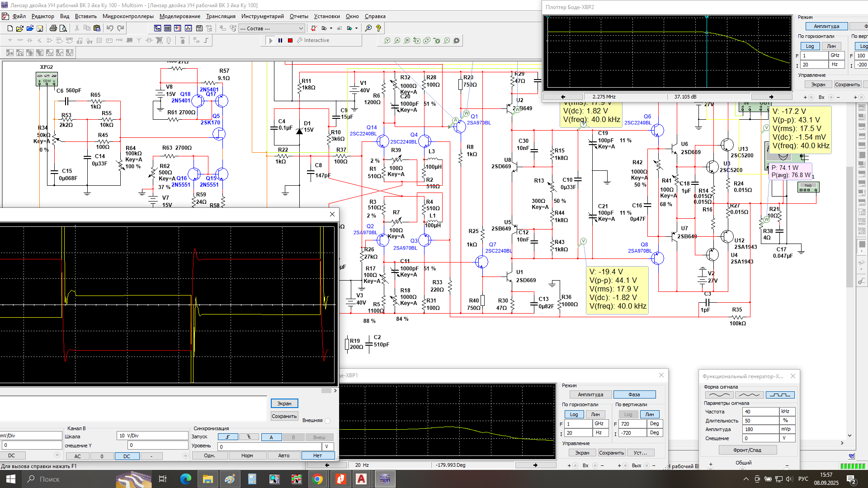Click Фронт/Спад in function generator
Viewport: 868px width, 488px height.
click(x=747, y=450)
